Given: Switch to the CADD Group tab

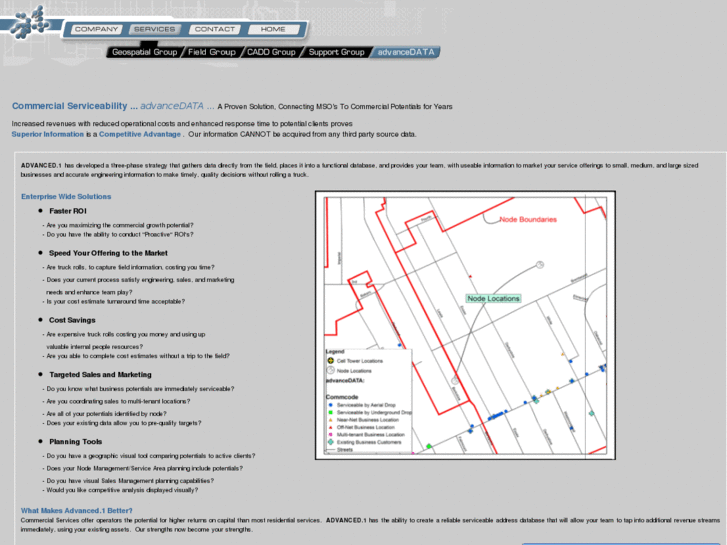Looking at the screenshot, I should point(271,52).
